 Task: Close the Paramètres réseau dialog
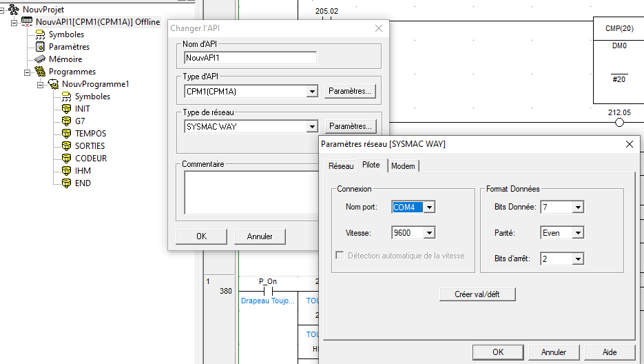[x=630, y=144]
